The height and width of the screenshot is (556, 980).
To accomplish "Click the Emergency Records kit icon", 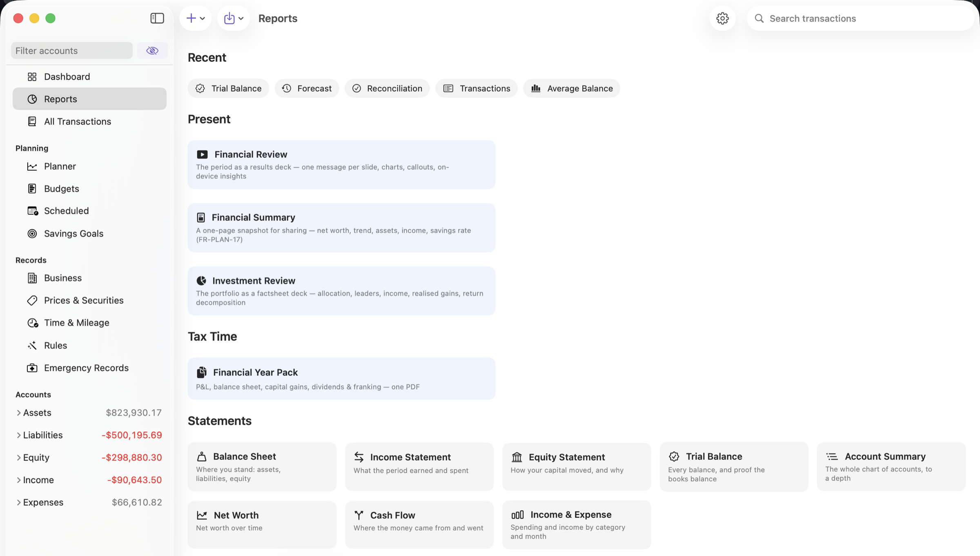I will click(x=32, y=368).
